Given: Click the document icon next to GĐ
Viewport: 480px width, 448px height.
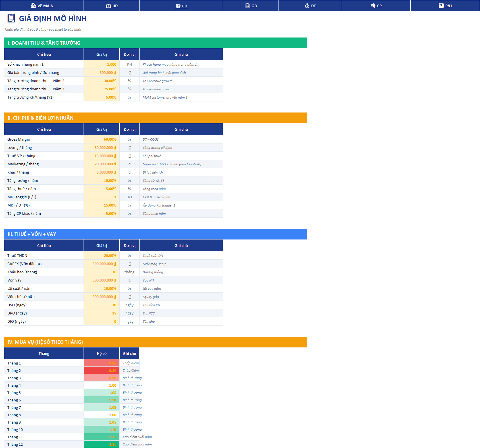Looking at the screenshot, I should [247, 6].
